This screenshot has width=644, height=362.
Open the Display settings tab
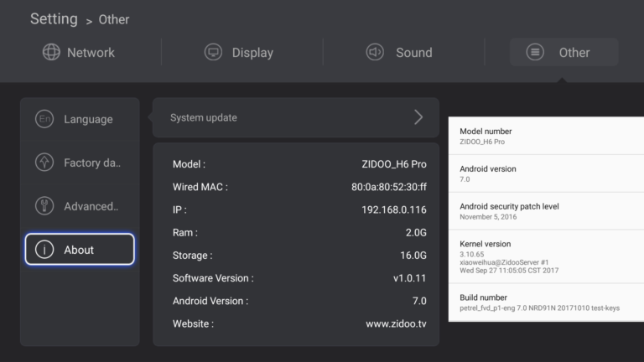[x=239, y=52]
